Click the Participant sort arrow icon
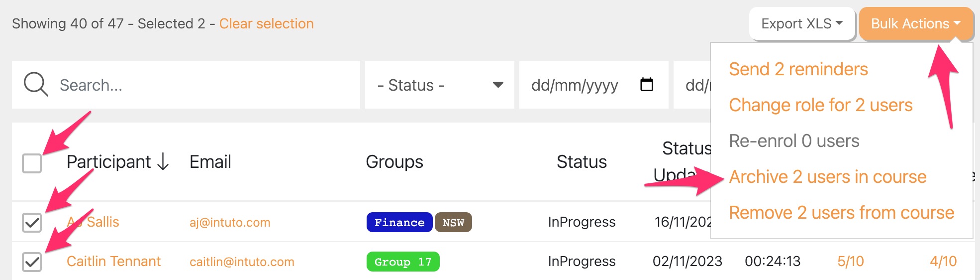 (x=163, y=162)
